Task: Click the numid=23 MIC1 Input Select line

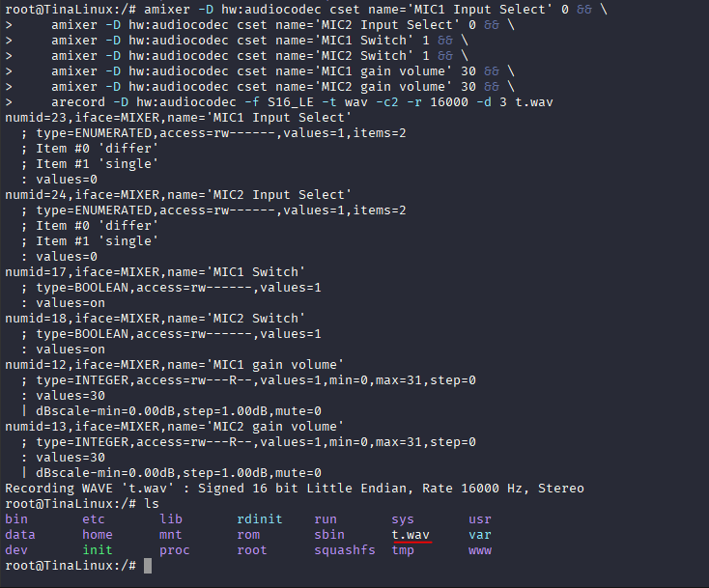Action: pos(179,118)
